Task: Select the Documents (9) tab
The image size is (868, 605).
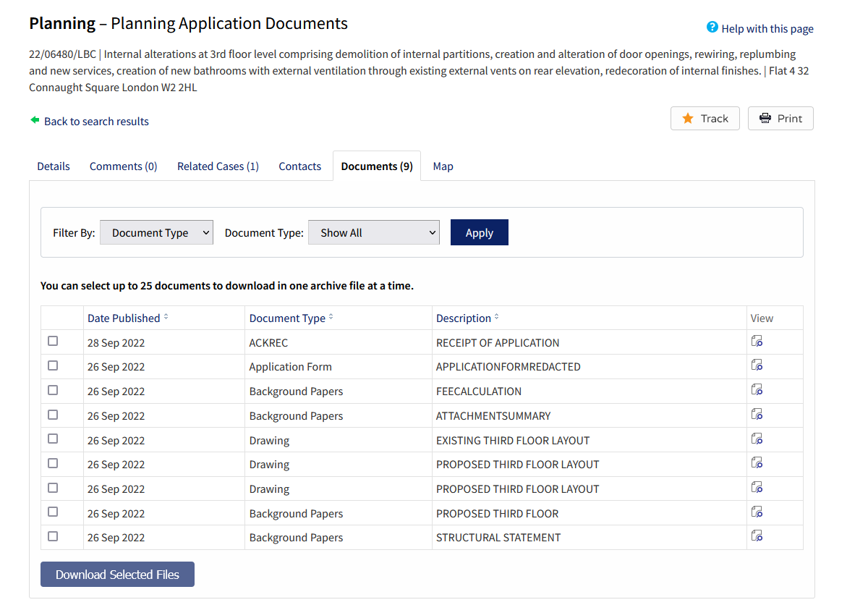Action: point(377,166)
